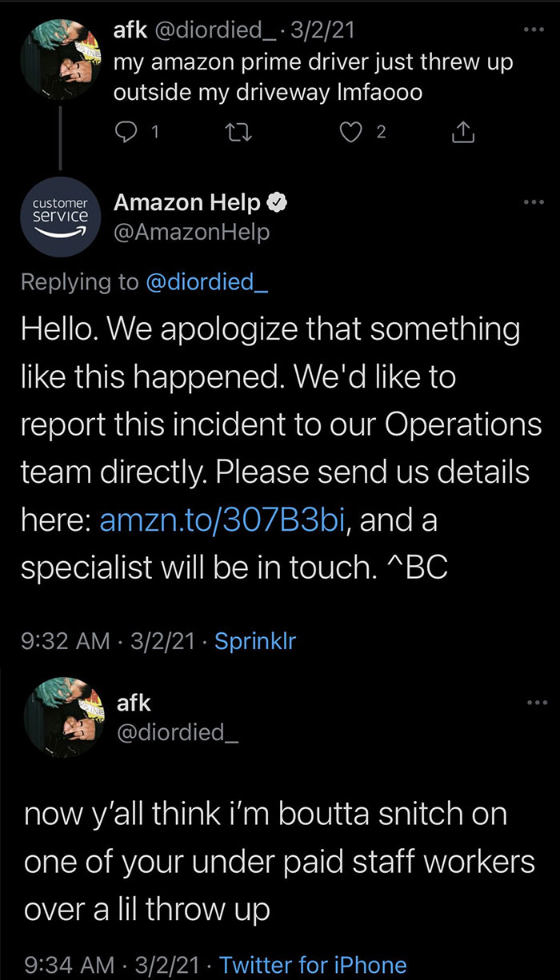Screen dimensions: 560x980
Task: Show more options on the first afk tweet
Action: pos(534,28)
